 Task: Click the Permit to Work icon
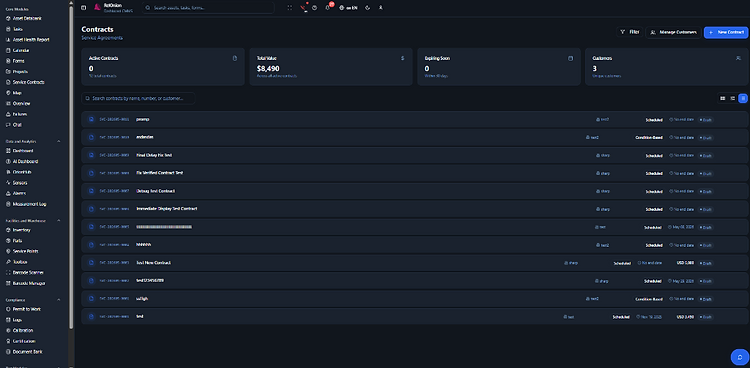(x=8, y=309)
